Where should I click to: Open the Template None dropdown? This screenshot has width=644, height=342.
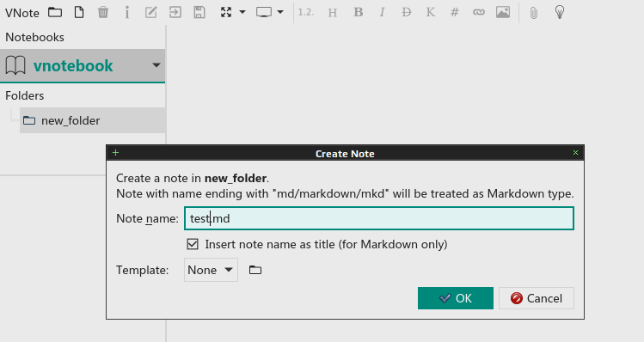tap(211, 270)
